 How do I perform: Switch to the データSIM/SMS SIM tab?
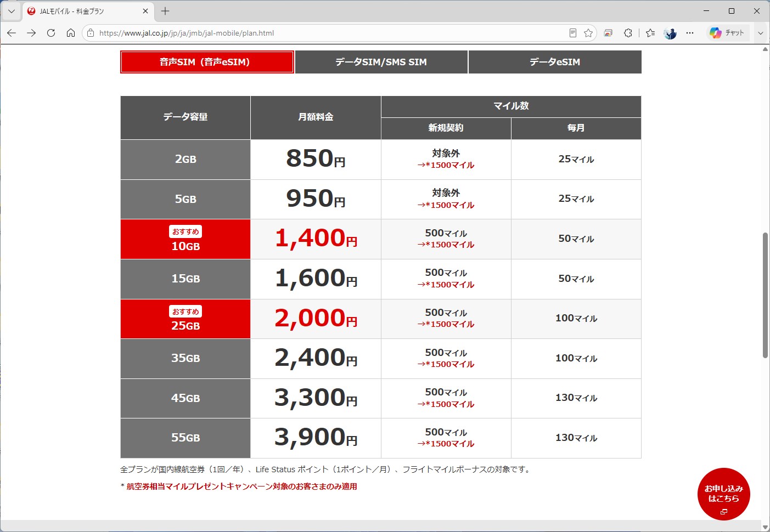(x=381, y=62)
